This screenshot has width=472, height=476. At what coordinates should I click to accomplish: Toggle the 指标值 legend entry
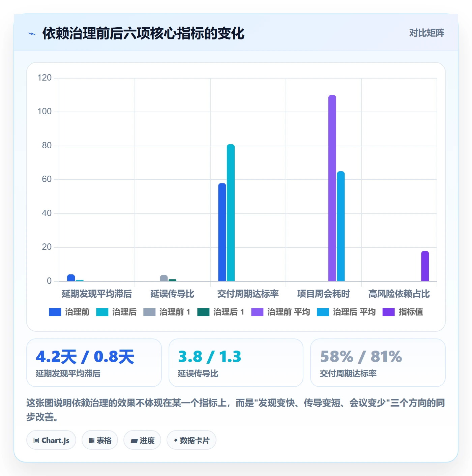(x=403, y=312)
